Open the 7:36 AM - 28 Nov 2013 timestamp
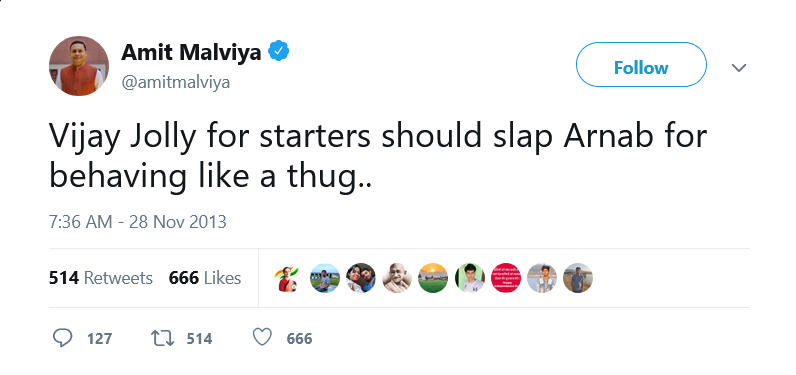 tap(138, 222)
